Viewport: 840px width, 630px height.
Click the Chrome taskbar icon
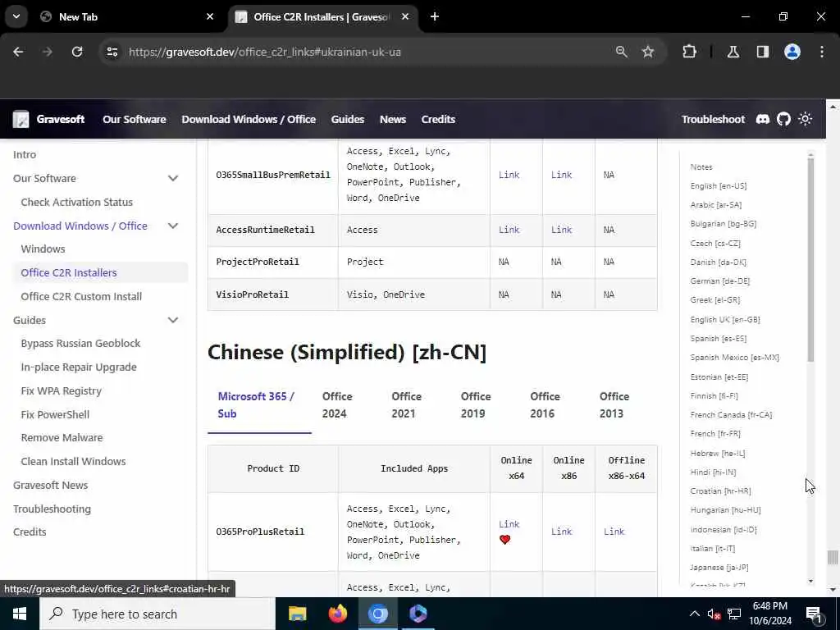point(377,614)
